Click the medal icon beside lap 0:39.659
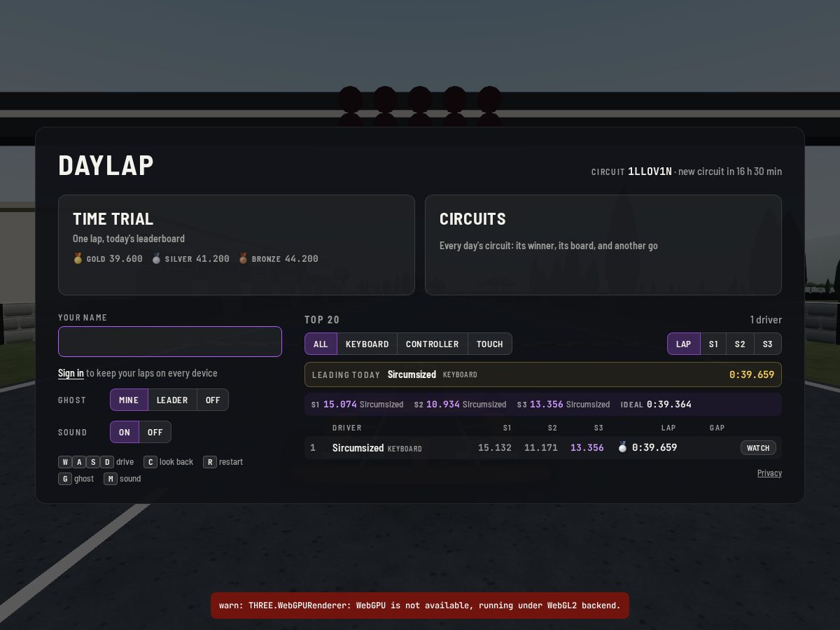840x630 pixels. pyautogui.click(x=622, y=447)
